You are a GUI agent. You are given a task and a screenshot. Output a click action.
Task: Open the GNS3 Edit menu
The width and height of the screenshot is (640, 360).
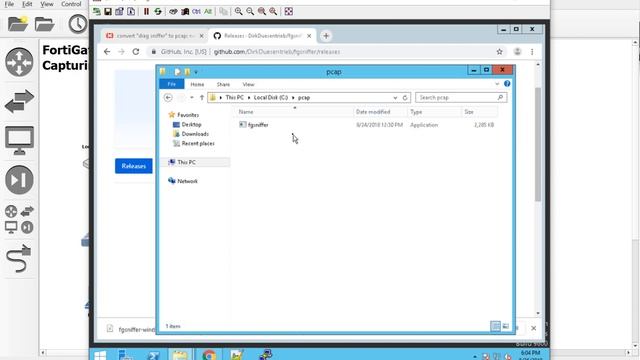[x=27, y=4]
